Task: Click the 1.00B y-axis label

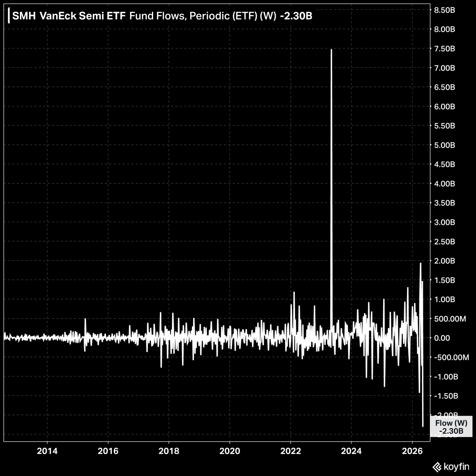Action: [445, 299]
